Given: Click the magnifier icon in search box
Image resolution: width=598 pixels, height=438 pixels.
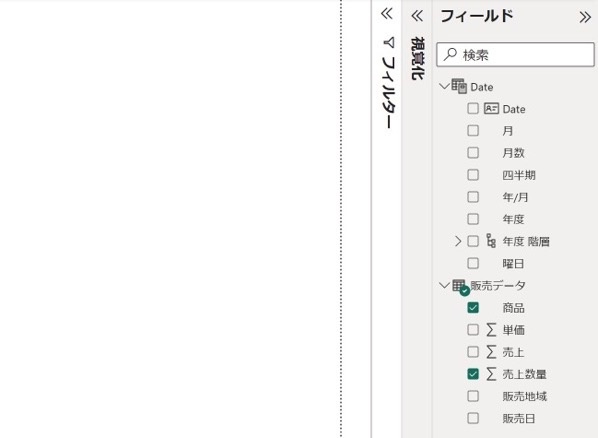Looking at the screenshot, I should 450,54.
